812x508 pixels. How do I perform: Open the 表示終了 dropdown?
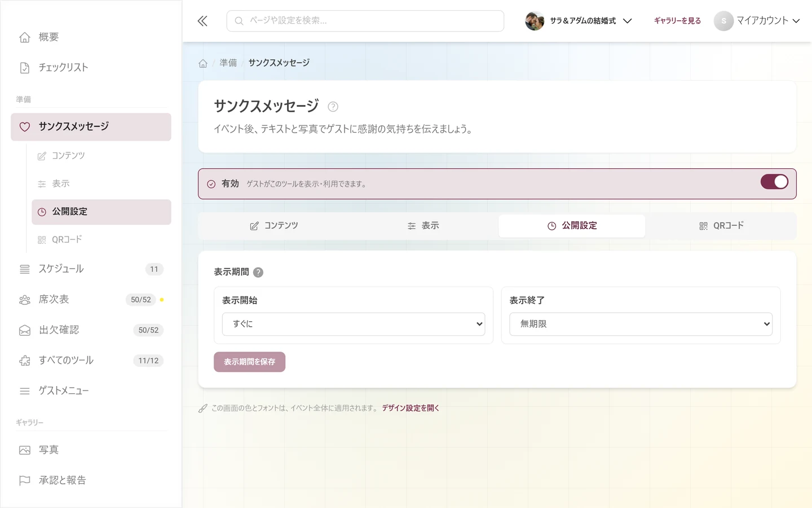(641, 324)
